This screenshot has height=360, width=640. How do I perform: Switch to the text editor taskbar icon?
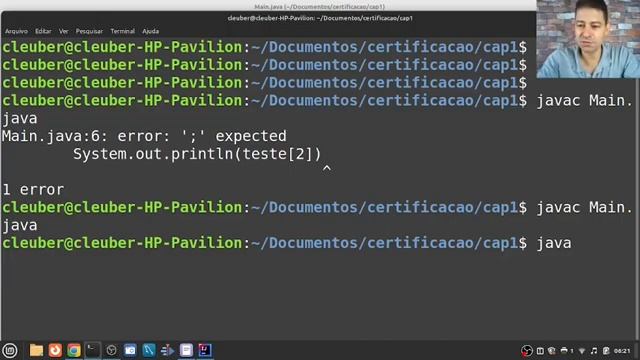186,350
